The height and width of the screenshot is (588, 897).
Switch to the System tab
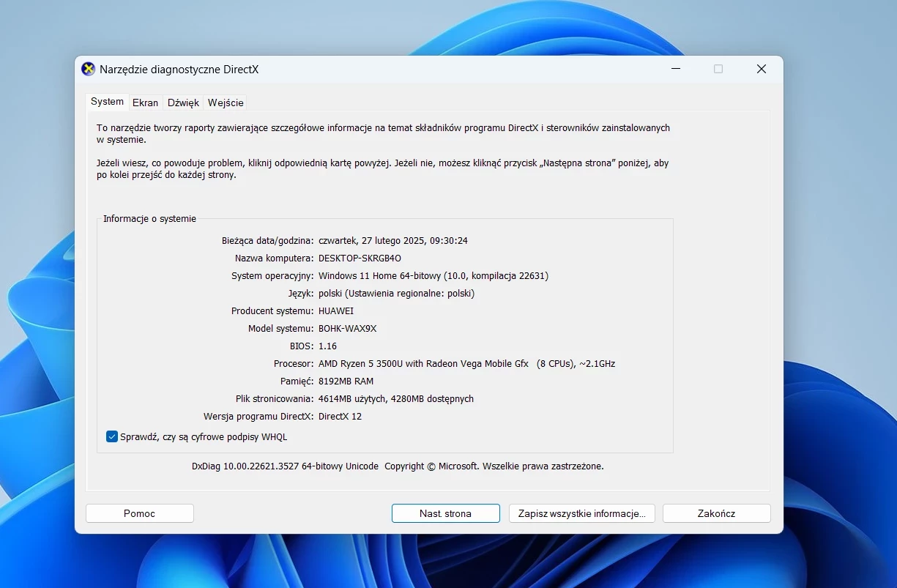coord(107,102)
